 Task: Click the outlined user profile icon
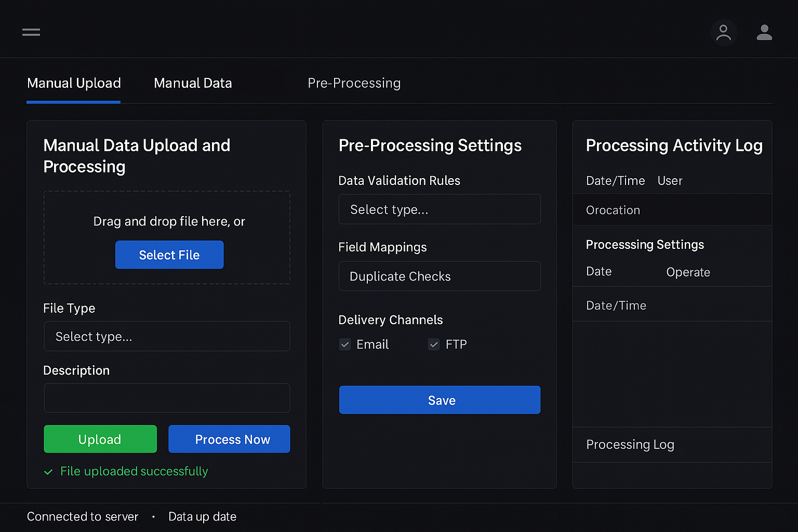click(x=723, y=33)
